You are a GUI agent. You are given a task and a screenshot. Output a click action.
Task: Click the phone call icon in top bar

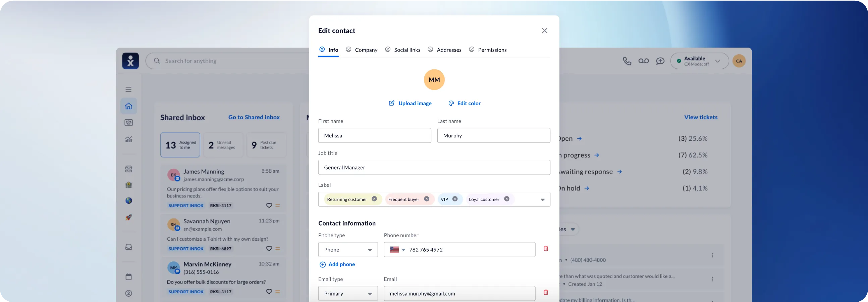tap(627, 61)
